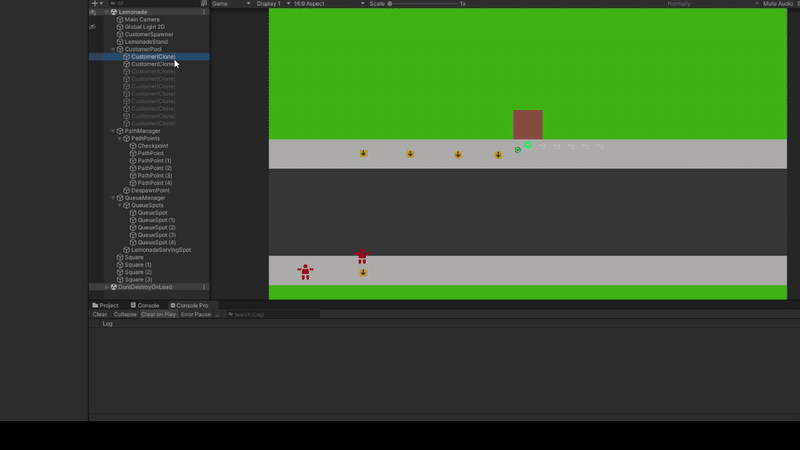Select the LemonadeStand cube icon
800x450 pixels.
(x=120, y=41)
